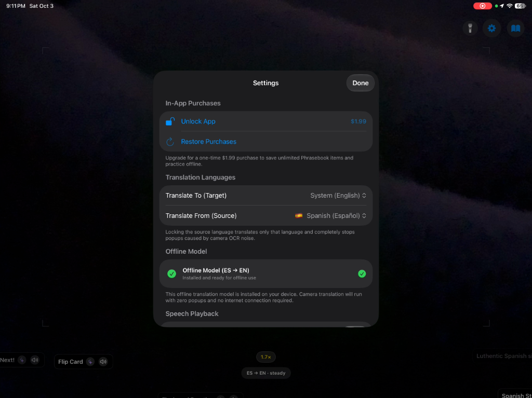Tap the red screen recording indicator

click(x=483, y=6)
